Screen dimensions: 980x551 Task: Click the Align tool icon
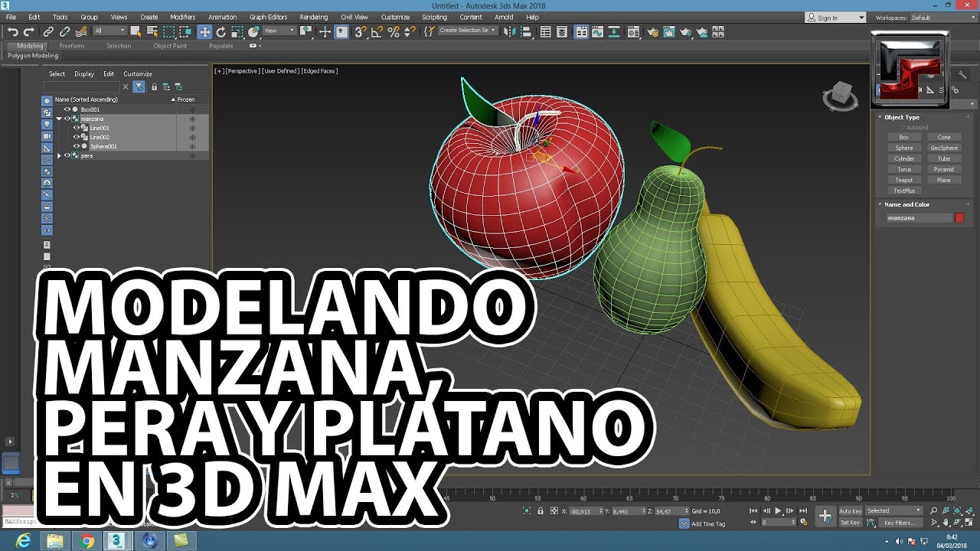[525, 31]
